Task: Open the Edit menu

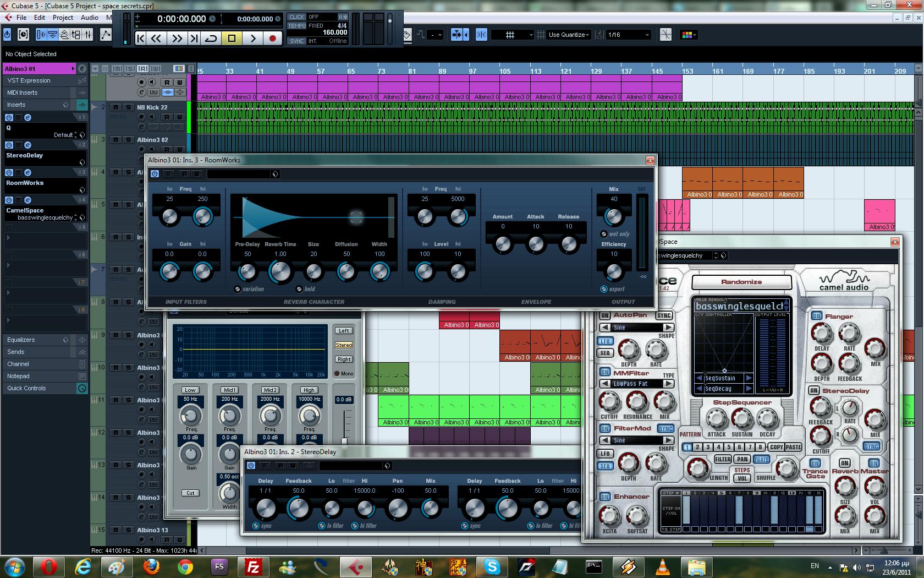Action: tap(40, 18)
